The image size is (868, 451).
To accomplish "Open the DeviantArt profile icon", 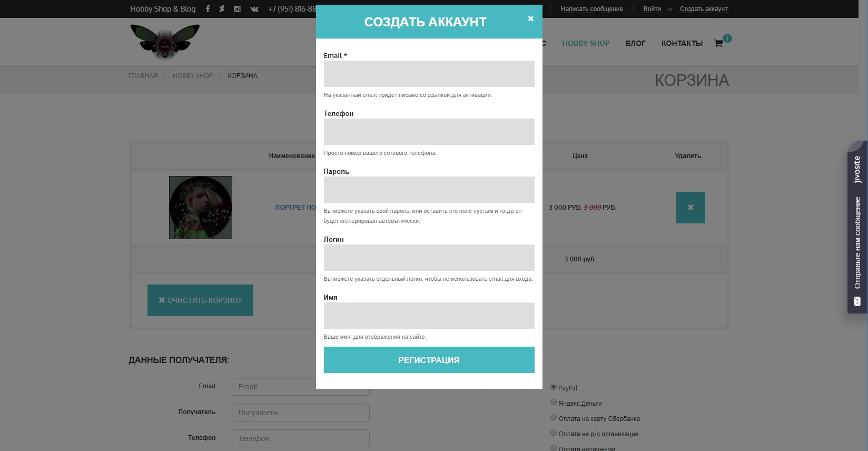I will tap(222, 9).
